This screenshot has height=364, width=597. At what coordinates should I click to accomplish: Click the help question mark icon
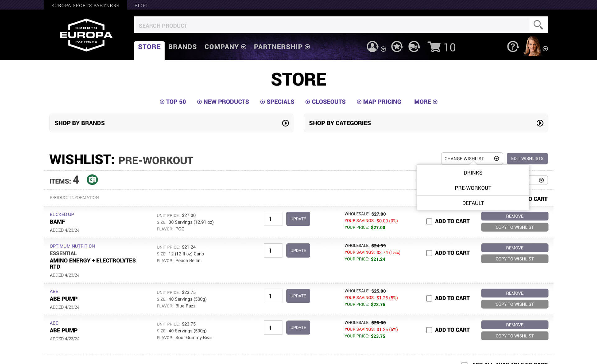(513, 47)
